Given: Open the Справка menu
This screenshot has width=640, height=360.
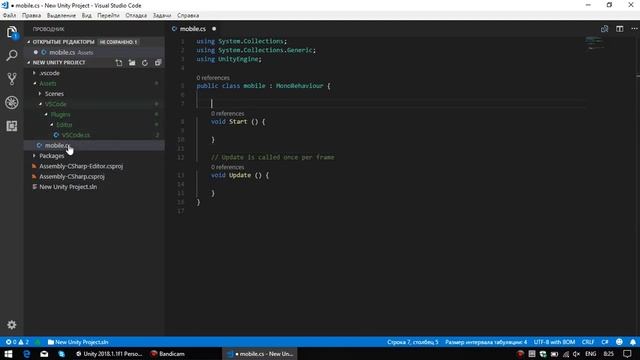Looking at the screenshot, I should point(188,16).
